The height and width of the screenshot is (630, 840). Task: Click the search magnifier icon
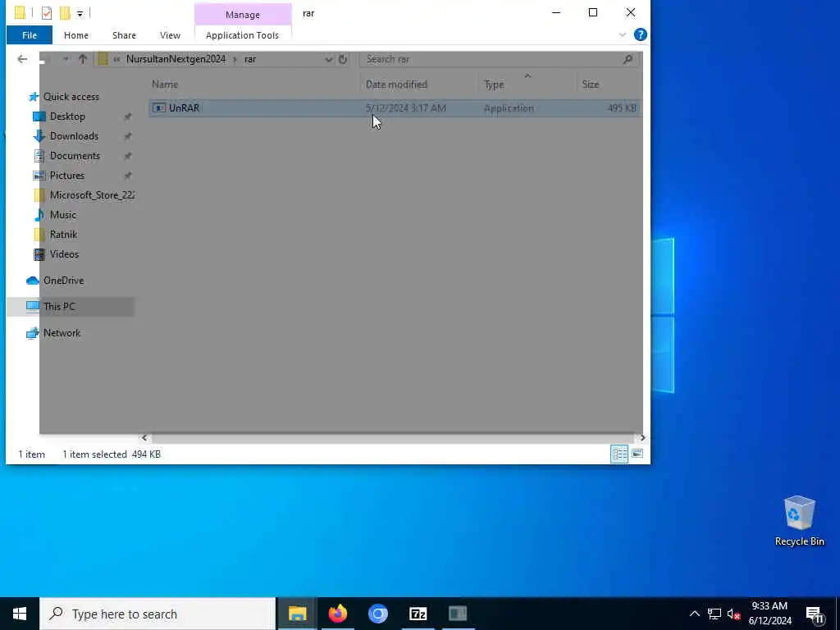(x=628, y=59)
